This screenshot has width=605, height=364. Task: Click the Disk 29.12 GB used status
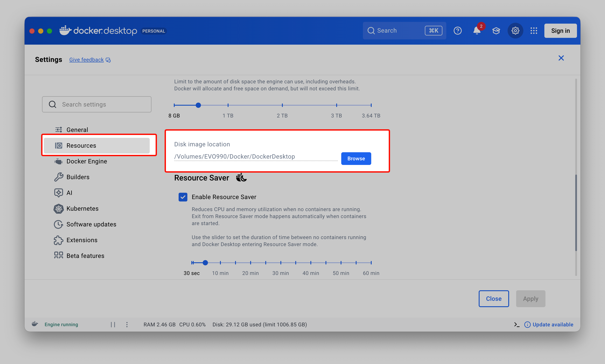[260, 324]
